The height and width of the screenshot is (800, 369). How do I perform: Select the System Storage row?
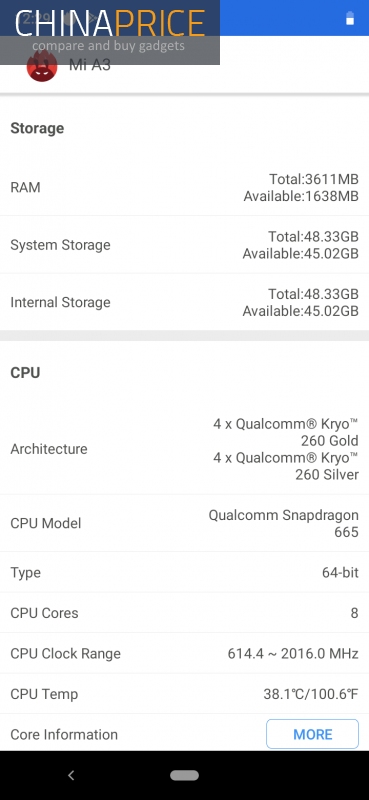(184, 245)
